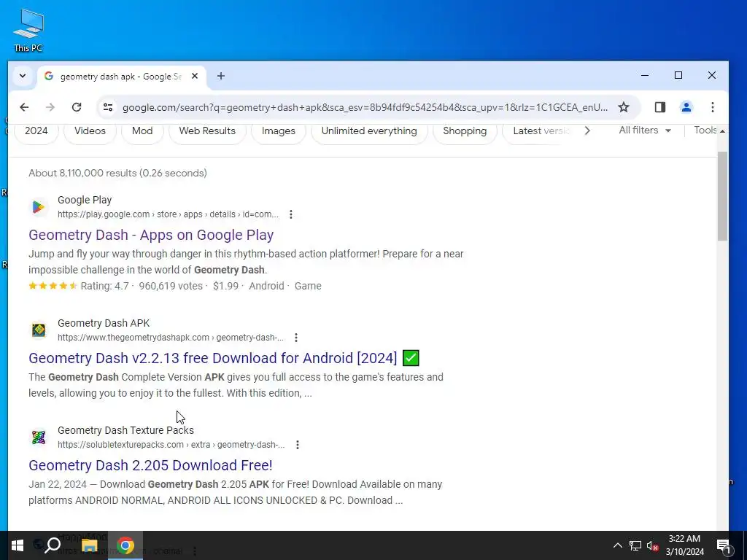Click 'Geometry Dash Texture Packs' site name
This screenshot has width=747, height=560.
(125, 430)
